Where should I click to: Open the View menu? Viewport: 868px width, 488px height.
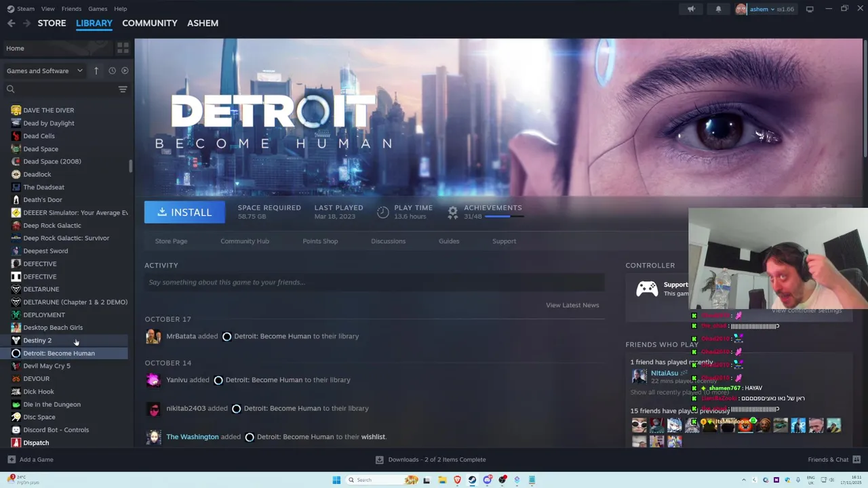47,9
